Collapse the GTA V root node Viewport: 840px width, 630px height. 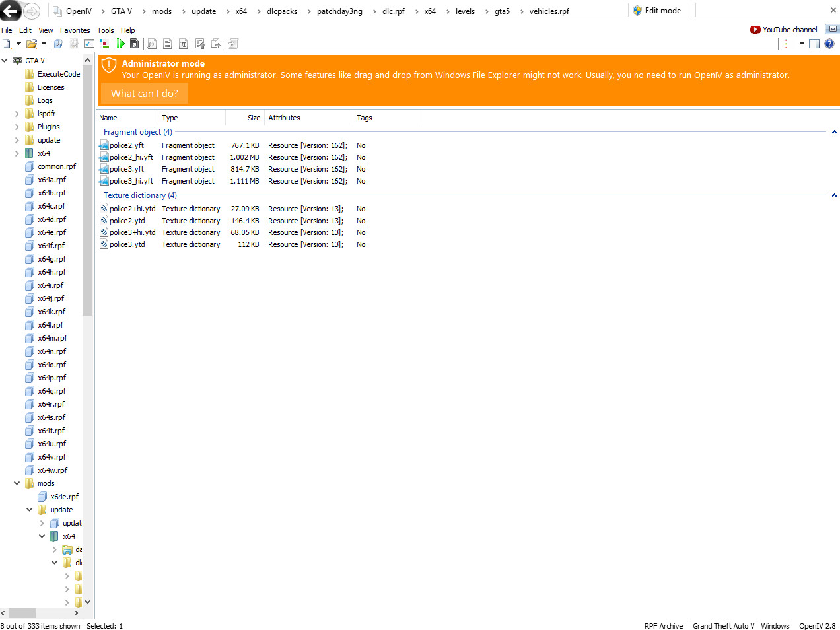[x=4, y=61]
